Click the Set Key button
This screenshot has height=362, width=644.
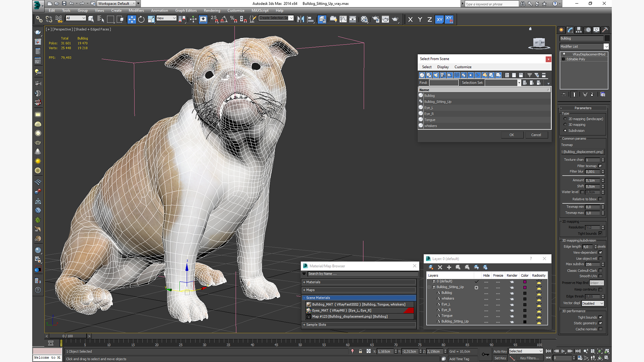click(x=500, y=358)
